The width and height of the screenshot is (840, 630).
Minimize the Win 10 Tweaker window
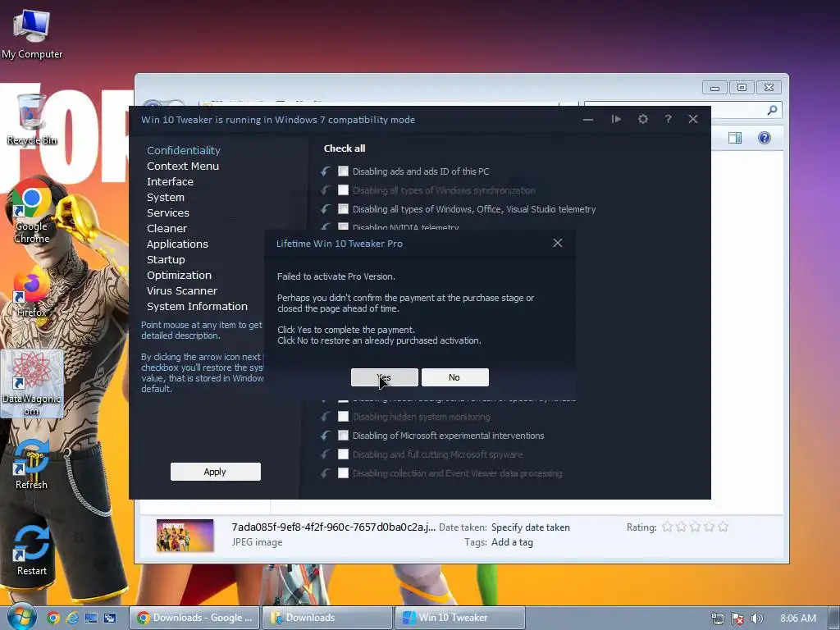pyautogui.click(x=588, y=120)
